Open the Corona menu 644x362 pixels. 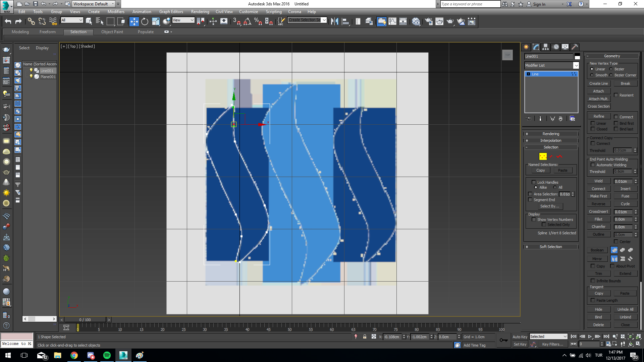click(294, 12)
